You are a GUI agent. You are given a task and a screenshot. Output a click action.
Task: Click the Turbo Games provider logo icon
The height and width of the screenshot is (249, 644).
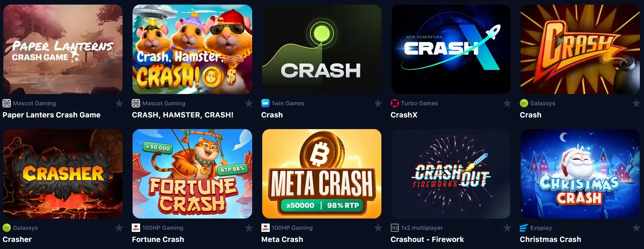394,103
